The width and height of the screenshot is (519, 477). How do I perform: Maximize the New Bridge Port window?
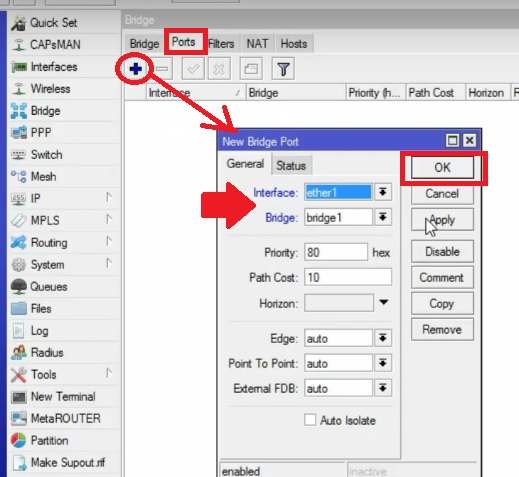[x=452, y=140]
